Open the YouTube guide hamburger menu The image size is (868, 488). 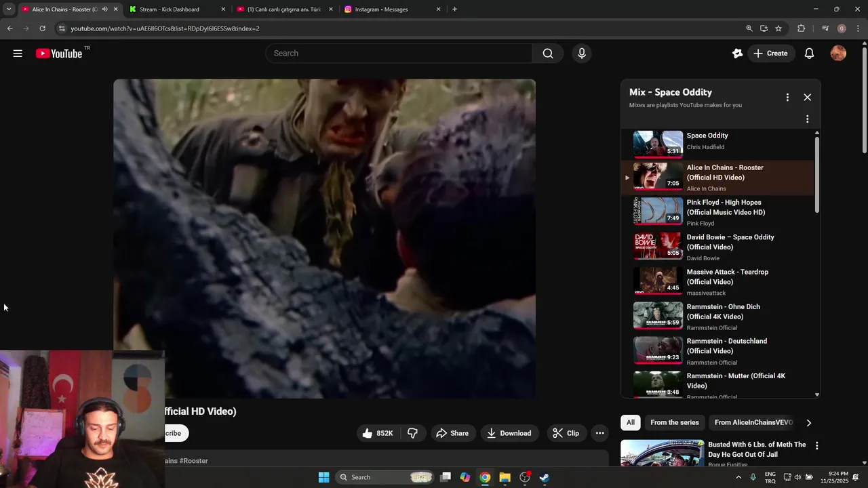pos(18,54)
